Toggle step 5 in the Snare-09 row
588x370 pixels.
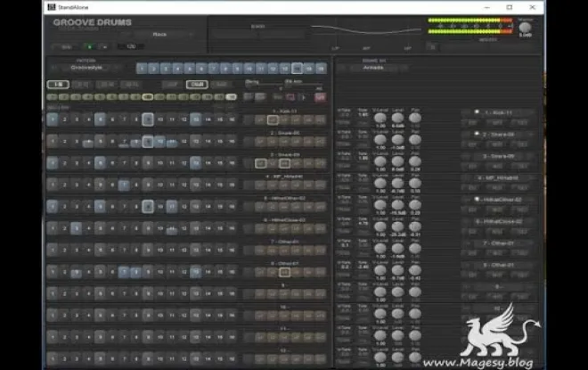(100, 163)
